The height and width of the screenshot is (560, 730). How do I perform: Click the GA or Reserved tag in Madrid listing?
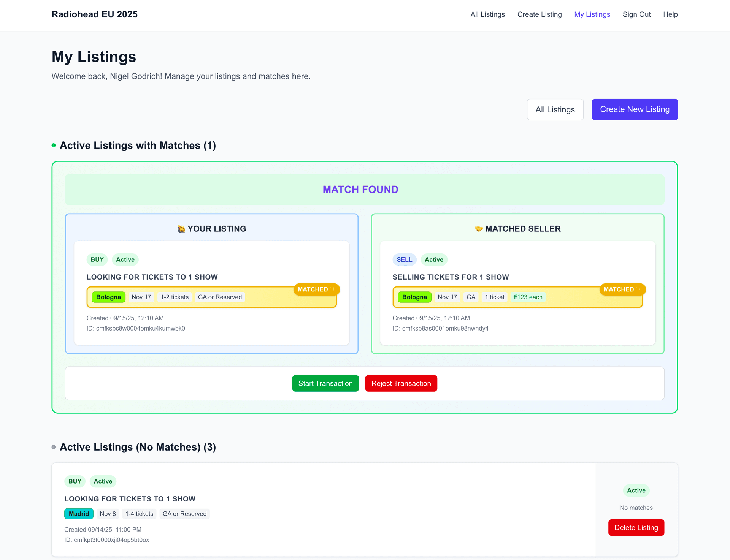pos(184,514)
